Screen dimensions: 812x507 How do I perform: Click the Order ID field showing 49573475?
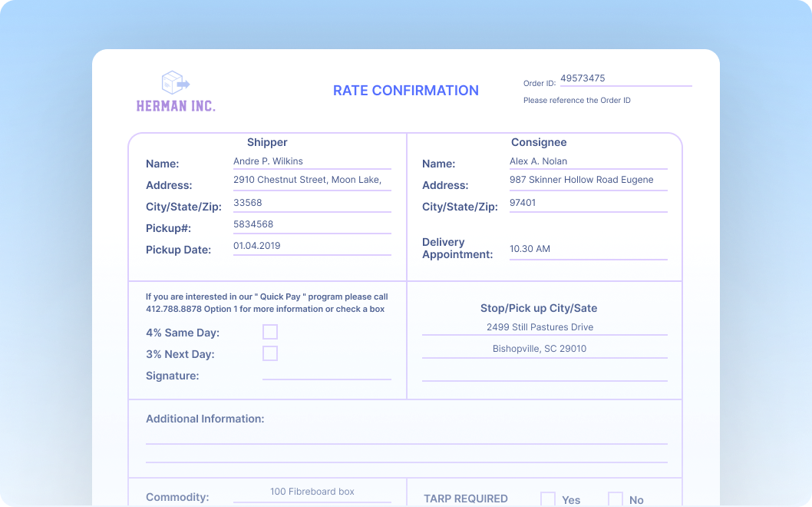626,78
